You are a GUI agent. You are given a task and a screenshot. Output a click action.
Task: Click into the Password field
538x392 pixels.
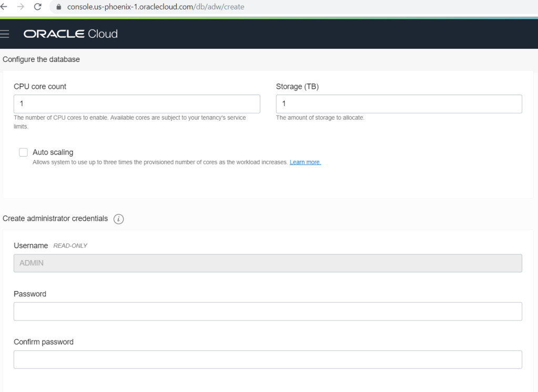click(267, 312)
